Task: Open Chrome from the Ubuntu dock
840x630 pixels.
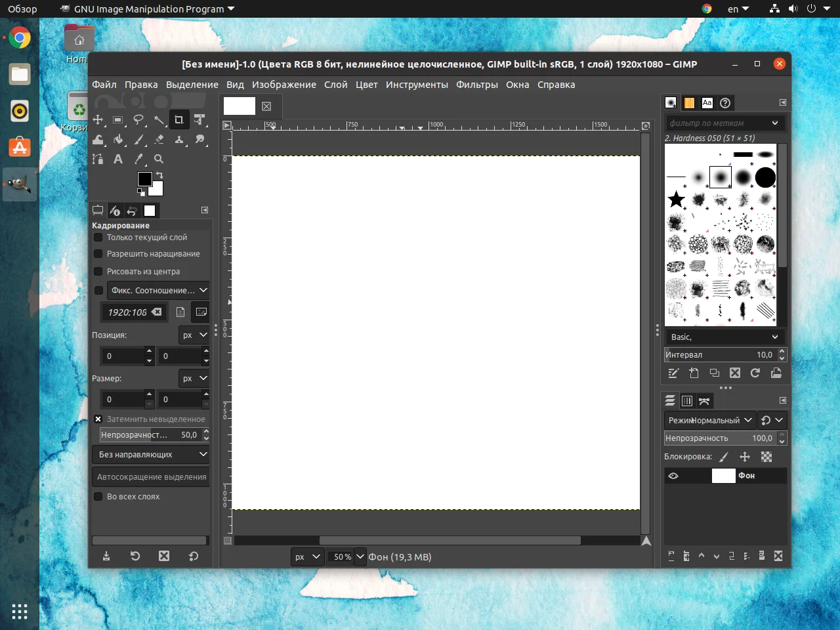Action: [20, 38]
